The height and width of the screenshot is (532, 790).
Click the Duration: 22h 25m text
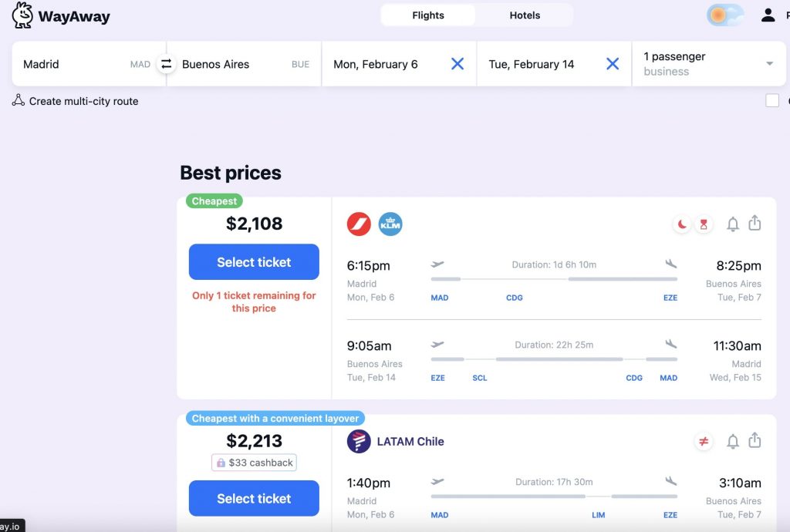coord(554,345)
